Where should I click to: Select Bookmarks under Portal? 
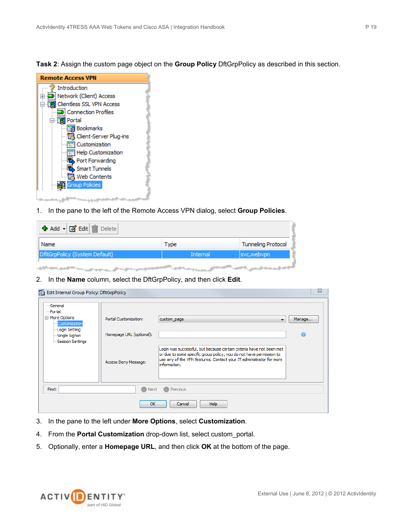click(x=90, y=128)
